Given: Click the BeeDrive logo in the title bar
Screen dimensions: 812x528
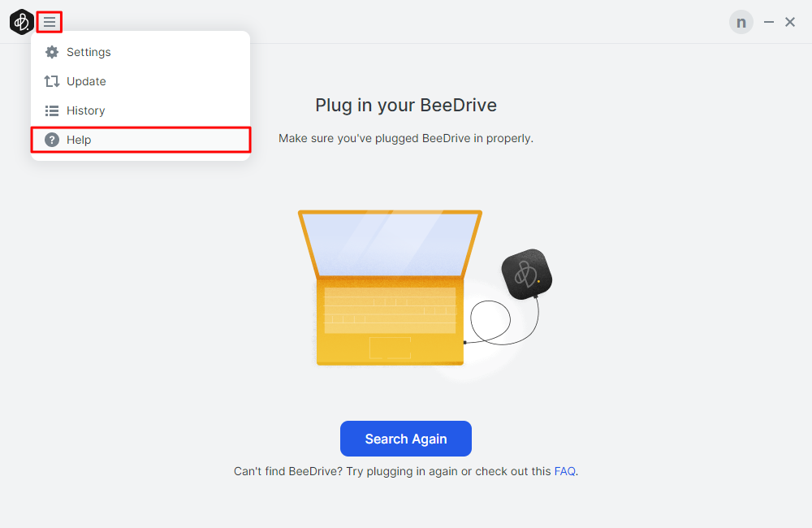Looking at the screenshot, I should [21, 22].
